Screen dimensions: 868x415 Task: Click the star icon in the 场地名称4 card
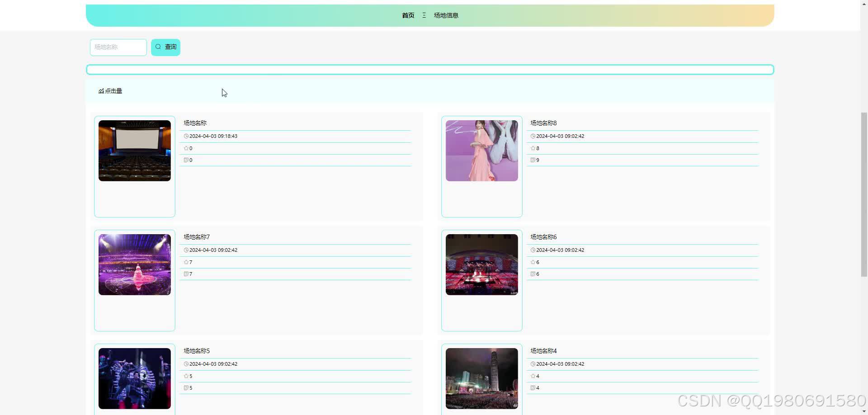pyautogui.click(x=533, y=376)
